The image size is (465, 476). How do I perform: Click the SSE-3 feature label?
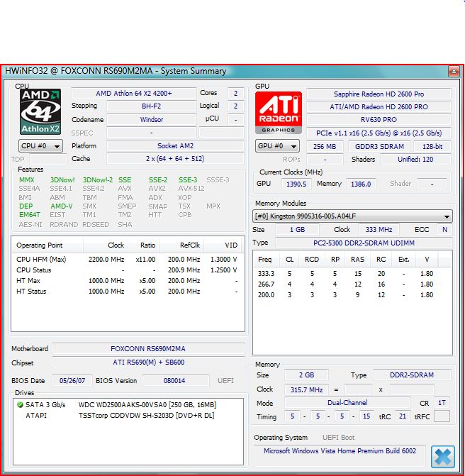point(188,180)
